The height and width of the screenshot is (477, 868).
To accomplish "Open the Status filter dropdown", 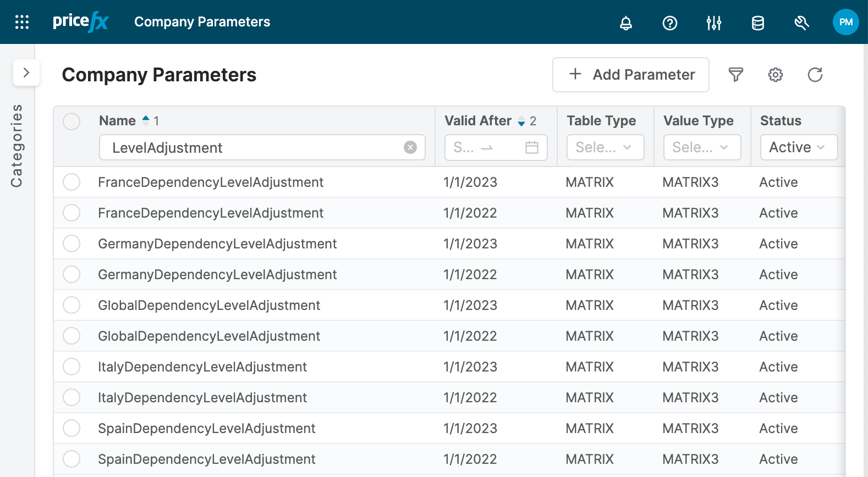I will pyautogui.click(x=799, y=147).
